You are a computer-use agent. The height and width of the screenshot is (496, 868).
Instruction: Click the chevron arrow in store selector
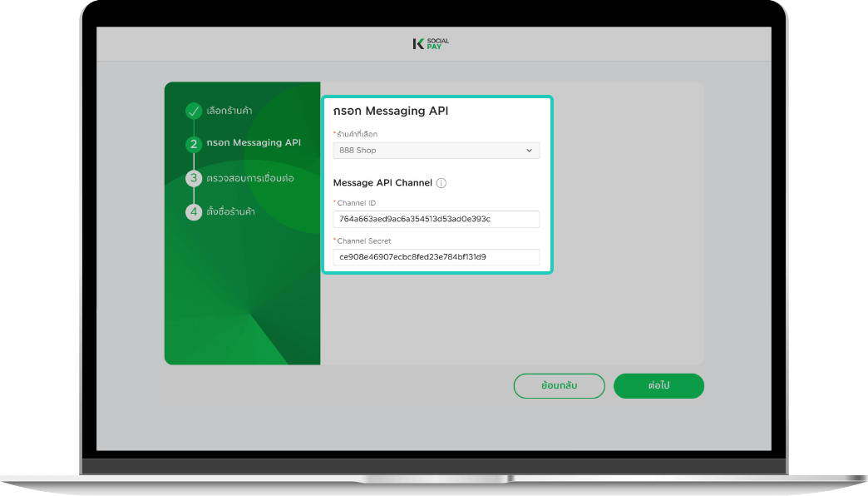tap(529, 151)
